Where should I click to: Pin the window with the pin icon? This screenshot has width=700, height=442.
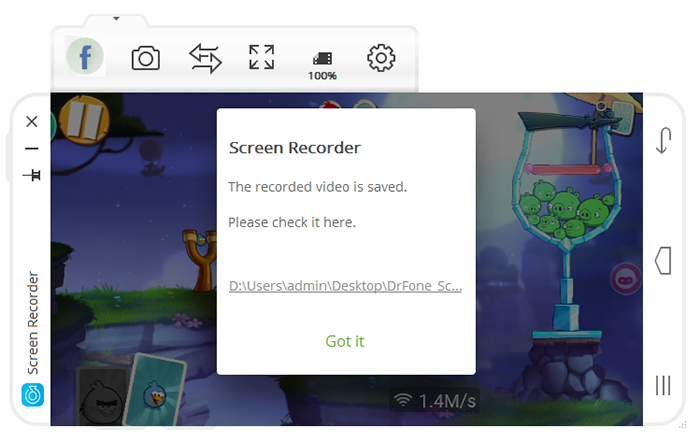click(32, 175)
